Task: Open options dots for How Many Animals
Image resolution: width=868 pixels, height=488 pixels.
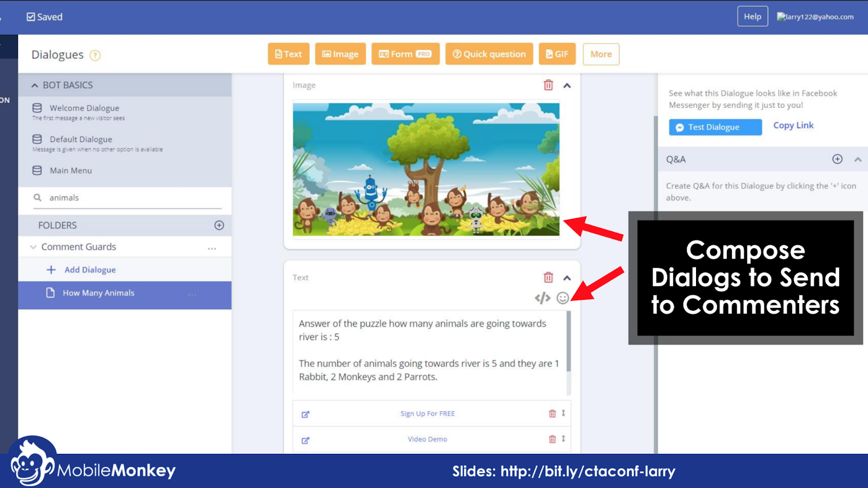Action: (192, 294)
